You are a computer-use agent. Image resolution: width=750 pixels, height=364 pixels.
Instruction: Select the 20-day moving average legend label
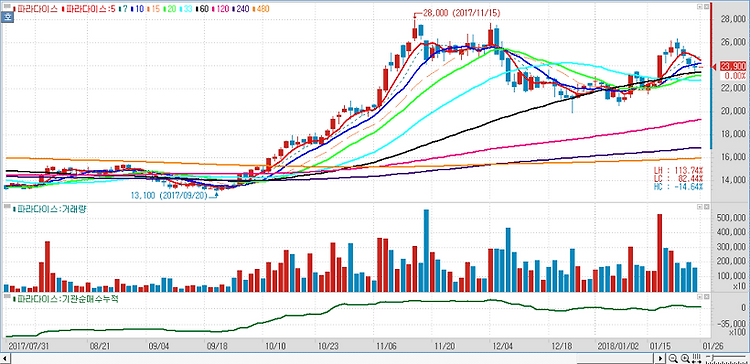click(x=170, y=9)
